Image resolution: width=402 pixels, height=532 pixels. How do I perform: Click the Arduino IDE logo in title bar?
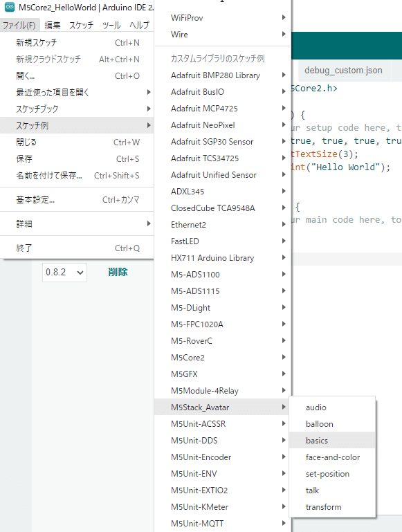(10, 7)
